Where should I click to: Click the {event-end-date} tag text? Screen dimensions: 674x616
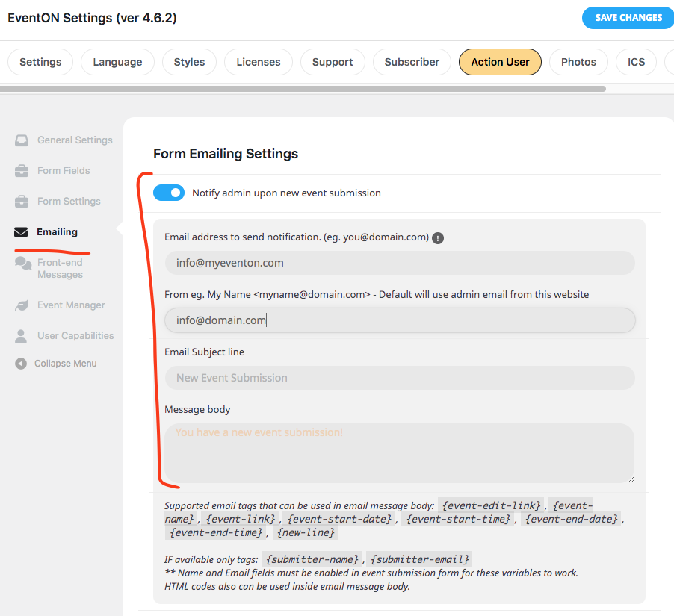pyautogui.click(x=572, y=519)
